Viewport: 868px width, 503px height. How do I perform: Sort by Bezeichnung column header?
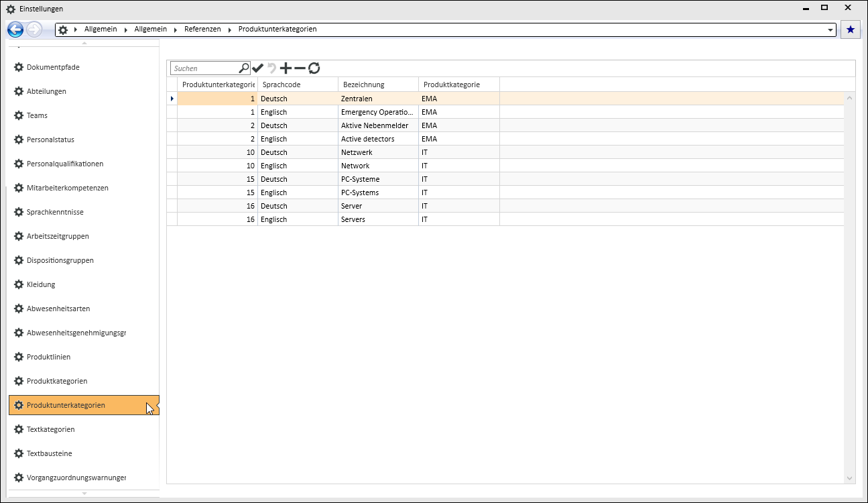point(378,85)
